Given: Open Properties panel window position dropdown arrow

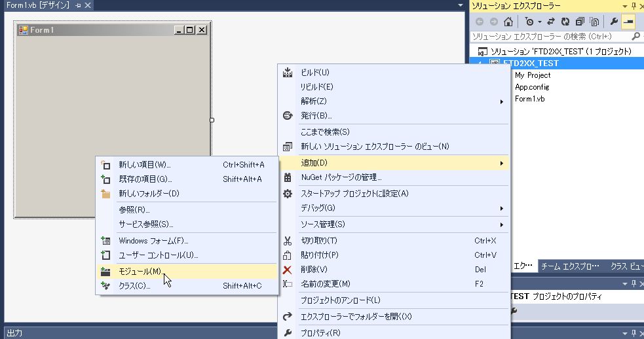Looking at the screenshot, I should [x=625, y=283].
